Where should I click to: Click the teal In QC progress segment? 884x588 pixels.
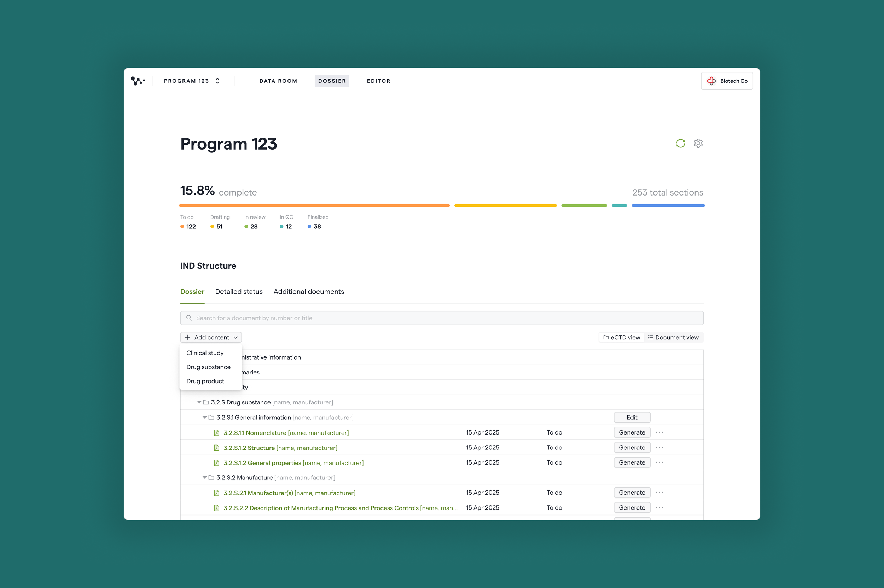619,205
